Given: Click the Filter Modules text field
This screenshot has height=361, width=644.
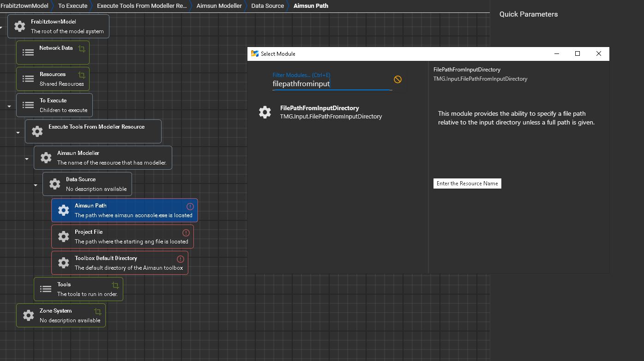Looking at the screenshot, I should coord(332,83).
